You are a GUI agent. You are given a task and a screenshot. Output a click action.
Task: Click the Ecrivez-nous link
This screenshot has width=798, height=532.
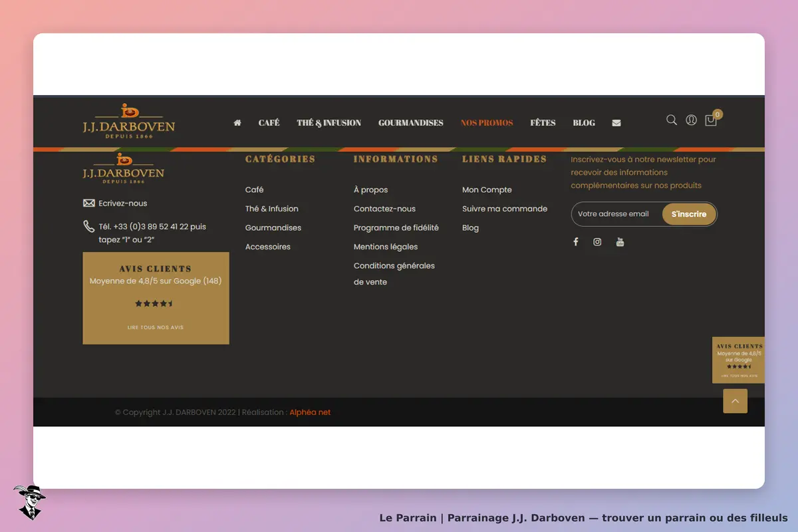(x=123, y=203)
